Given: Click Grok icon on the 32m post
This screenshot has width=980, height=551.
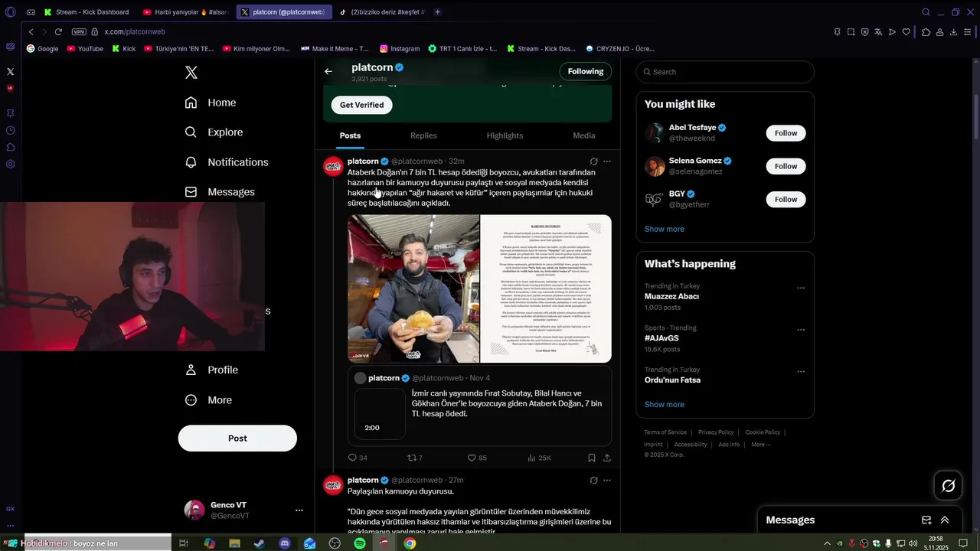Looking at the screenshot, I should pyautogui.click(x=593, y=161).
